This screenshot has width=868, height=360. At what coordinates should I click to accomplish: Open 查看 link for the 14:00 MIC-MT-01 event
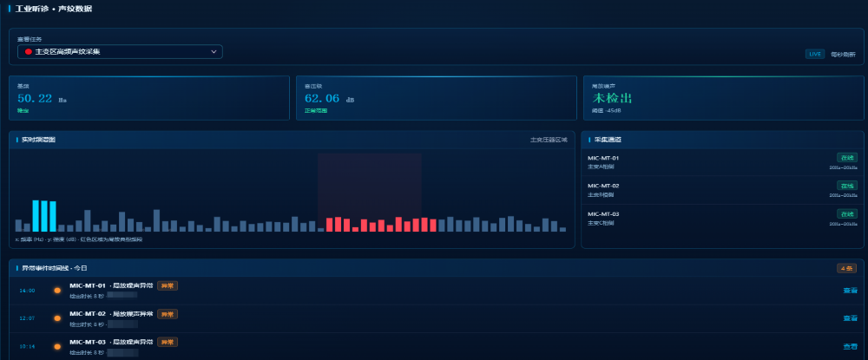(x=851, y=291)
